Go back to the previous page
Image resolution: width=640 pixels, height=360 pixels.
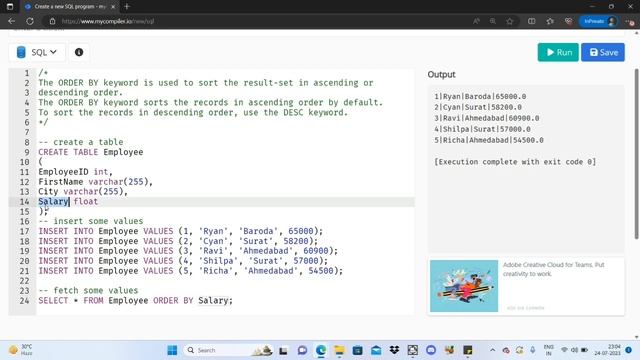coord(11,21)
